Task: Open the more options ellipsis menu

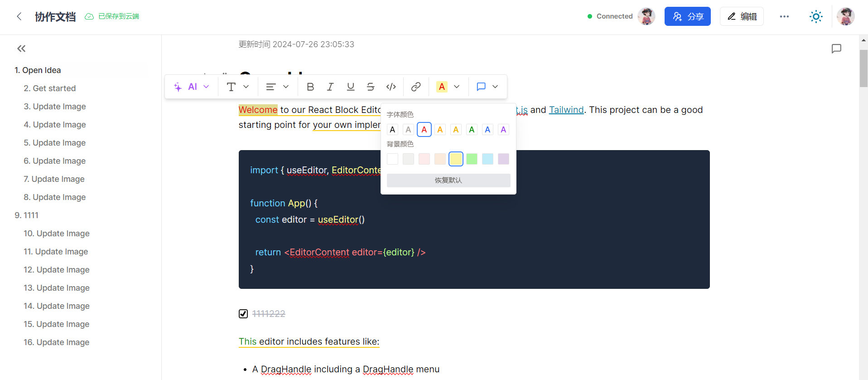Action: (784, 16)
